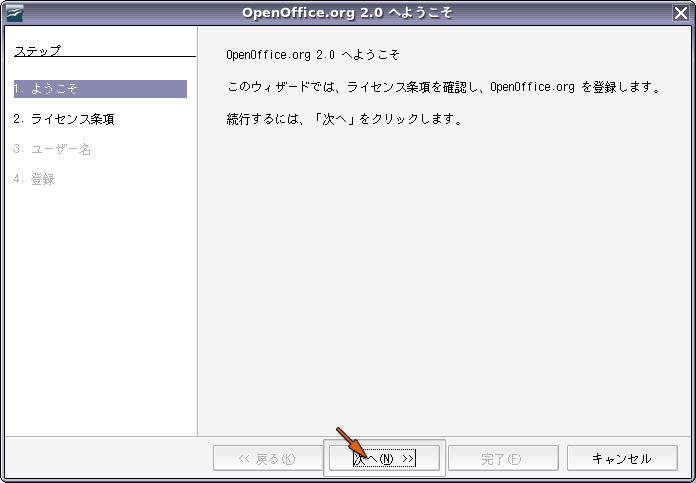Image resolution: width=696 pixels, height=483 pixels.
Task: Click the キャンセル cancel button
Action: tap(622, 458)
